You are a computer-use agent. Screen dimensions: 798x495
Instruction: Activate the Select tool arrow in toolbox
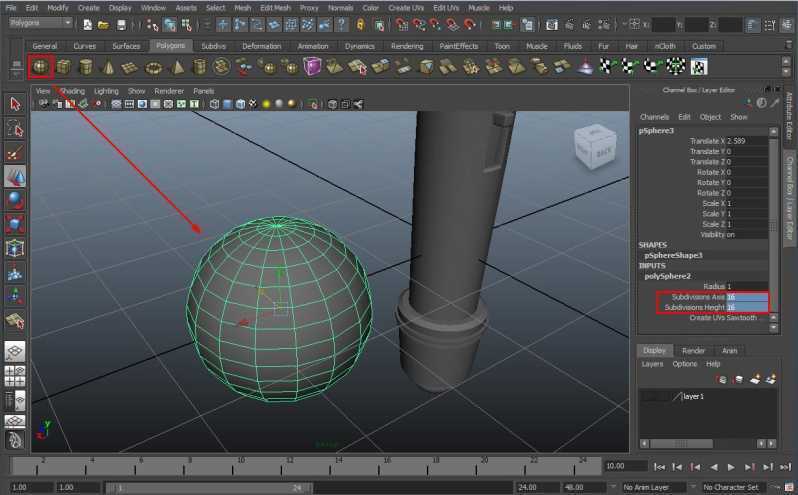(15, 105)
